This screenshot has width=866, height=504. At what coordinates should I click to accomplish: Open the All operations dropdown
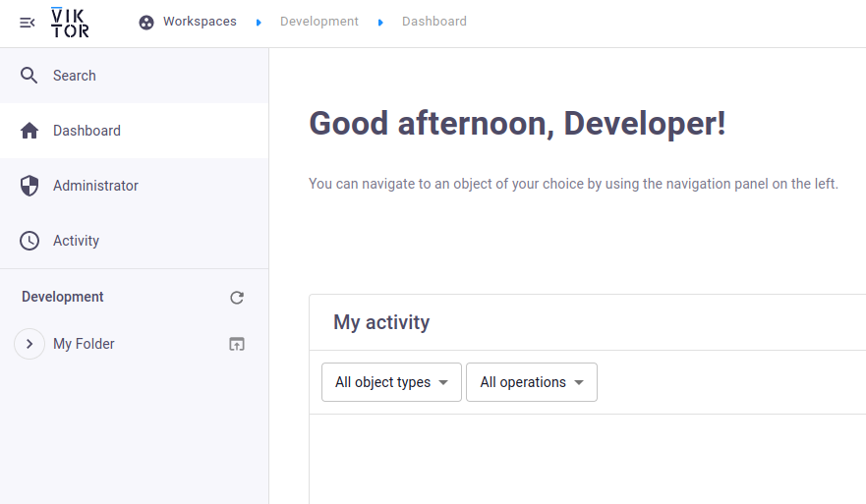click(x=531, y=382)
